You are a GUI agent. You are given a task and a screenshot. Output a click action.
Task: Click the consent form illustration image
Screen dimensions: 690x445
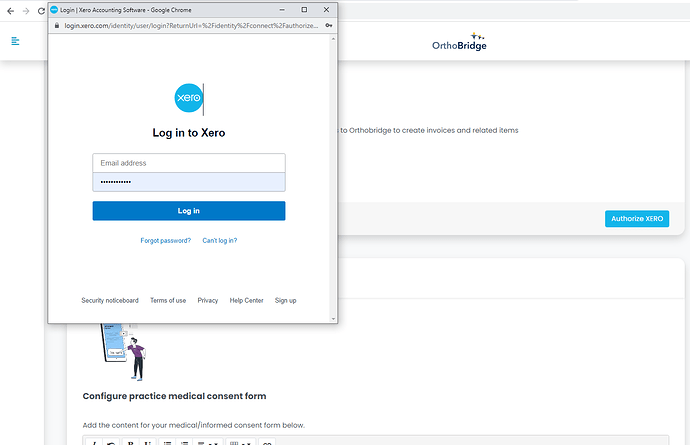124,352
